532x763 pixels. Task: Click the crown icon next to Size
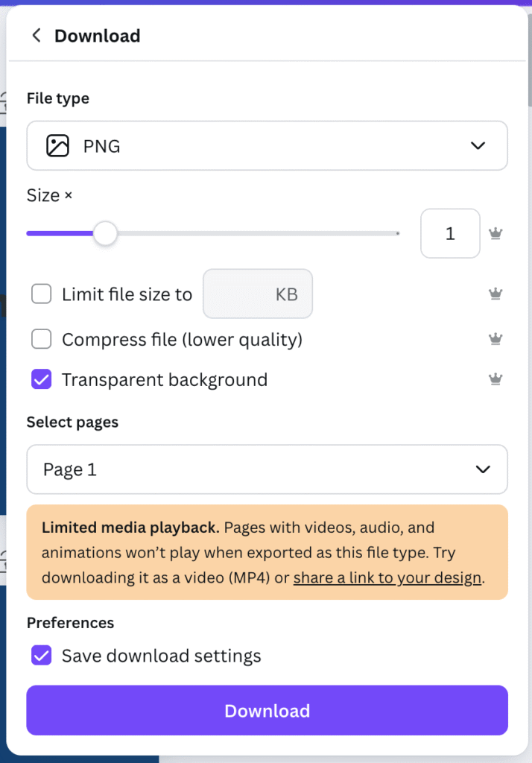495,234
